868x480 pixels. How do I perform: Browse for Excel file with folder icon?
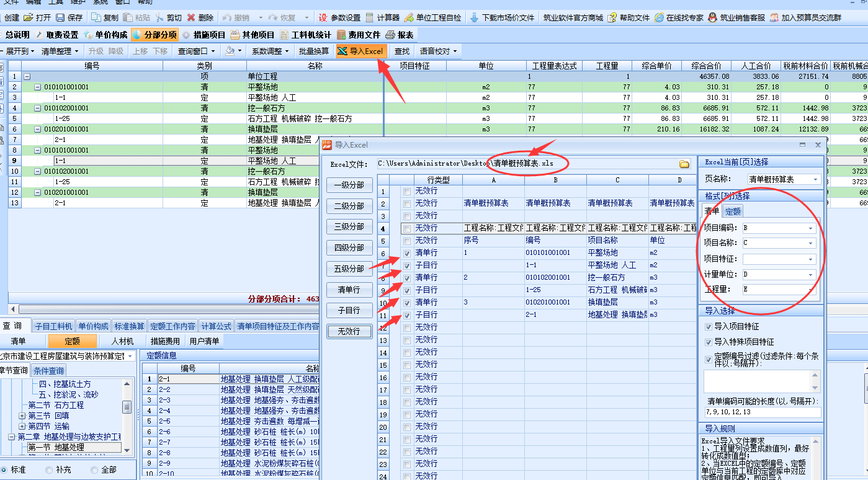tap(684, 164)
